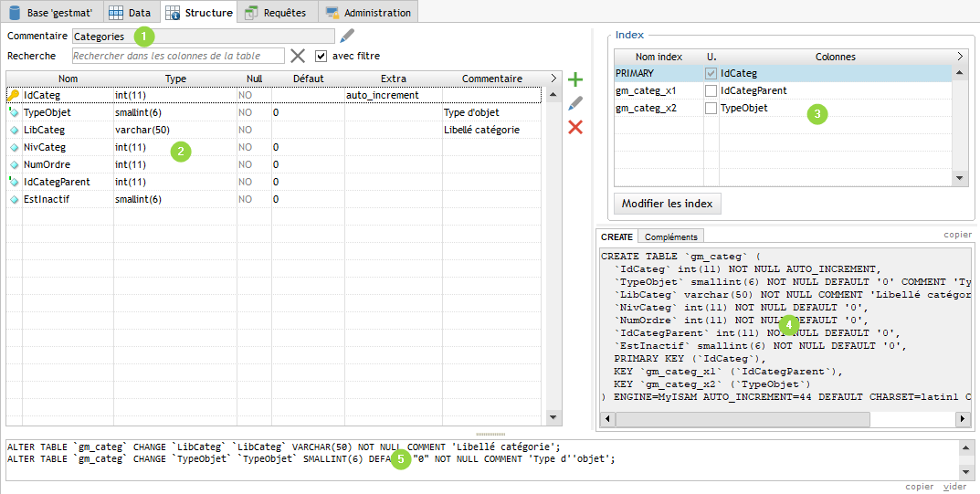Switch to the Compléments tab

tap(670, 236)
